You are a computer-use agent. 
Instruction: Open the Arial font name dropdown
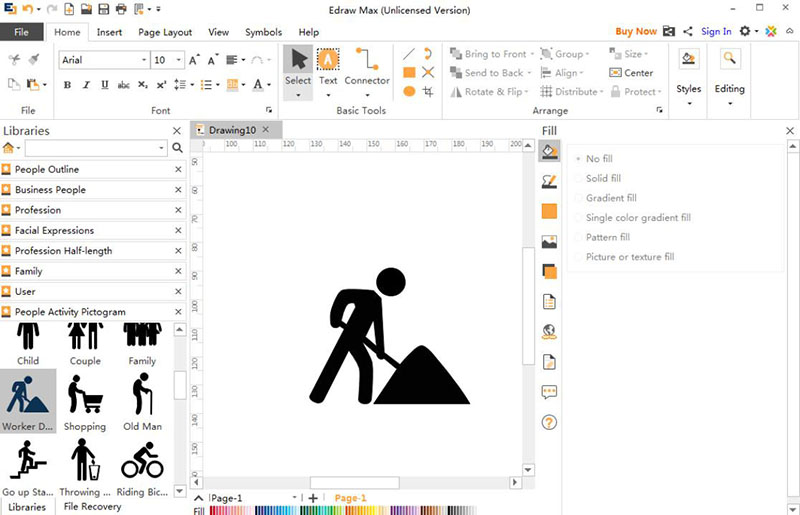point(143,61)
